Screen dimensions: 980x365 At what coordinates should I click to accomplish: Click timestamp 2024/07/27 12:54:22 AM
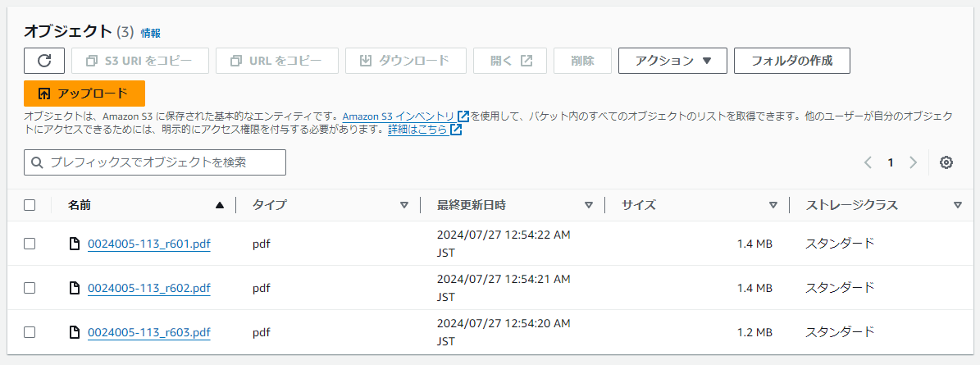(x=504, y=235)
